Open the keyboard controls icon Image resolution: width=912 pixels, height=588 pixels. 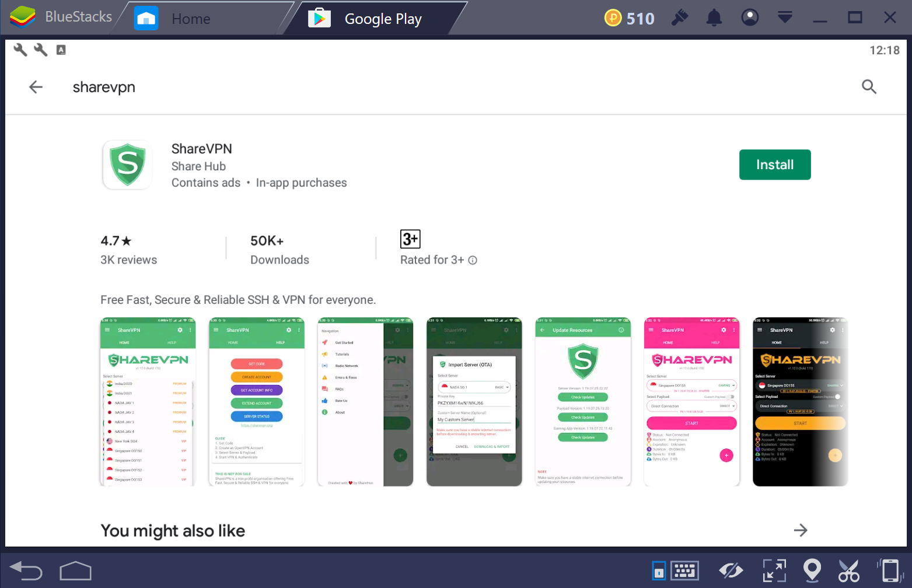685,570
